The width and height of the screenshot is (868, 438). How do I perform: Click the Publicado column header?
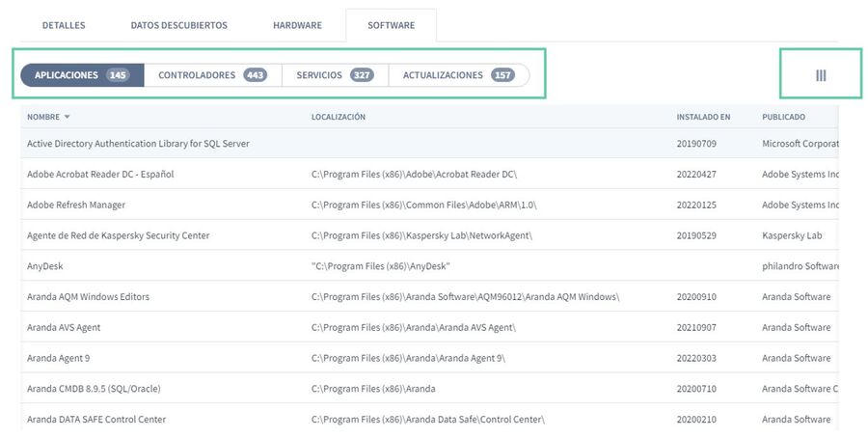tap(783, 118)
